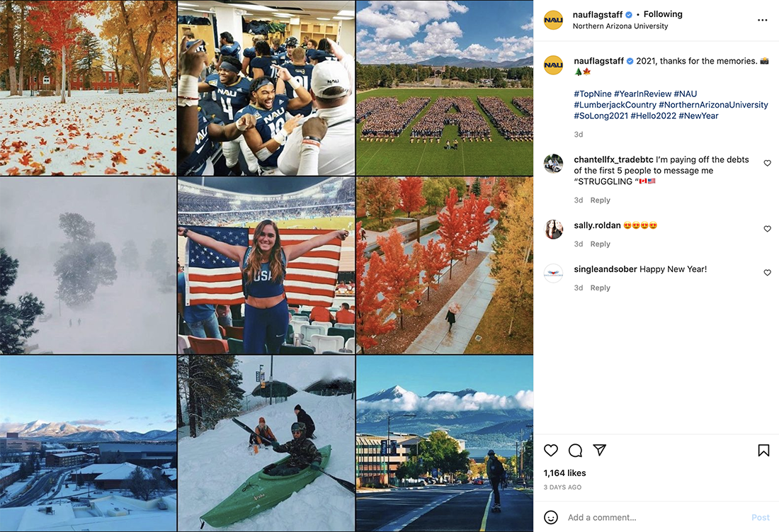Open emoji picker in comment box
Image resolution: width=779 pixels, height=532 pixels.
click(x=551, y=517)
